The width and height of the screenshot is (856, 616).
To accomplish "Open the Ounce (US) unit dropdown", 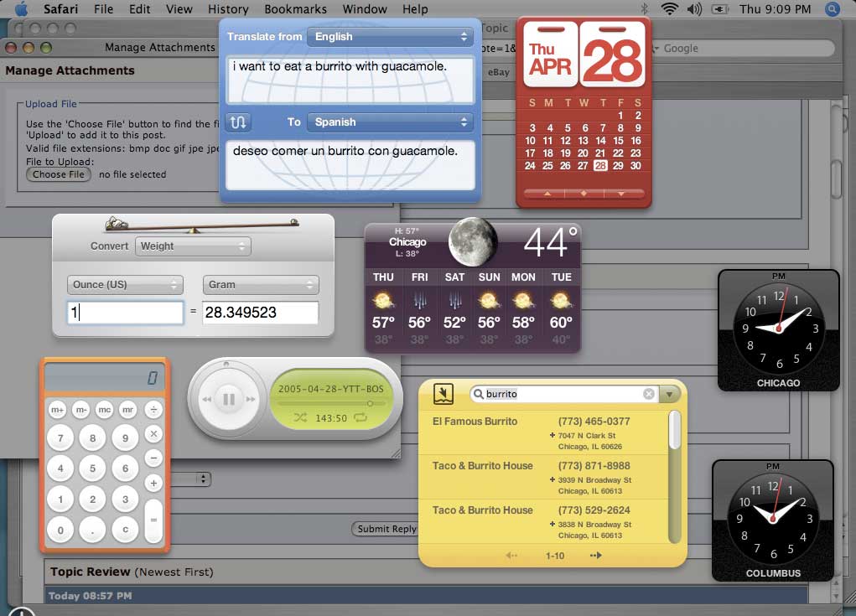I will (x=125, y=284).
